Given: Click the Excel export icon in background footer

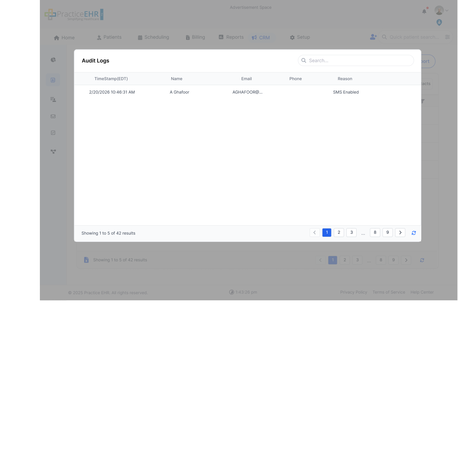Looking at the screenshot, I should coord(86,260).
